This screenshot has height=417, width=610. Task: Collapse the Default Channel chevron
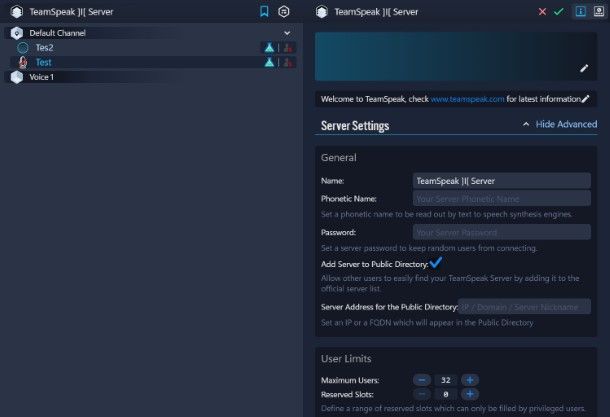[287, 33]
